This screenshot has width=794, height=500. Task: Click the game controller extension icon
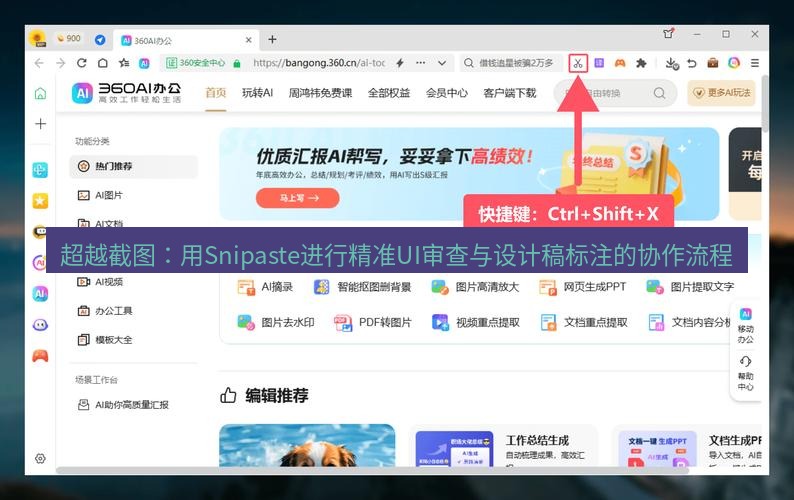(x=620, y=63)
